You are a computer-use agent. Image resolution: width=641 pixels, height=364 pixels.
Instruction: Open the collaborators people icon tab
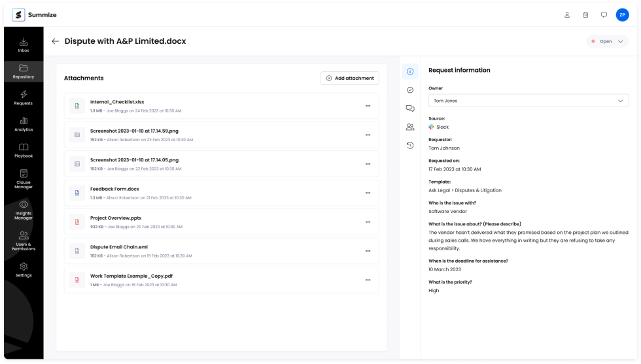click(x=410, y=127)
